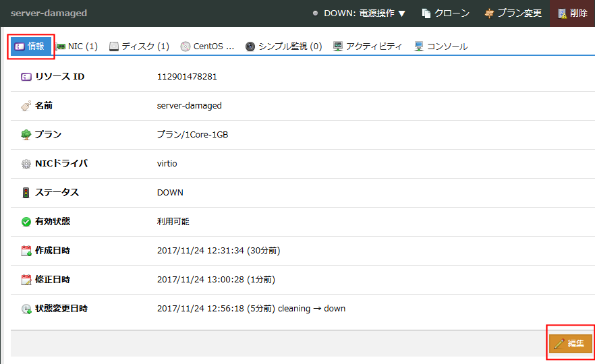
Task: Click the クローン clone button
Action: point(445,13)
